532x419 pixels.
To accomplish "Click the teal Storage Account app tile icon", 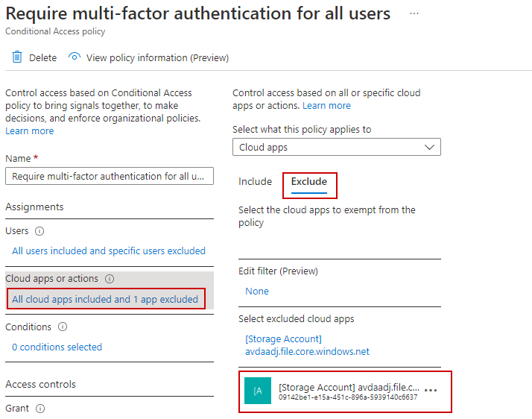I will pos(258,391).
